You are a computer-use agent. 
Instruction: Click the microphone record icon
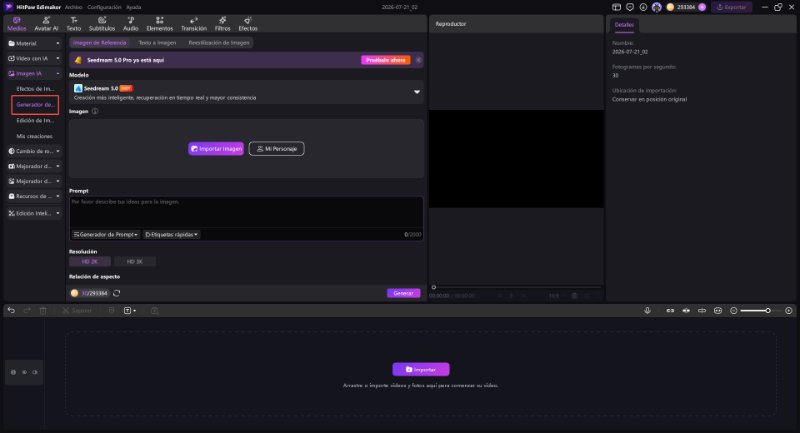click(x=647, y=310)
